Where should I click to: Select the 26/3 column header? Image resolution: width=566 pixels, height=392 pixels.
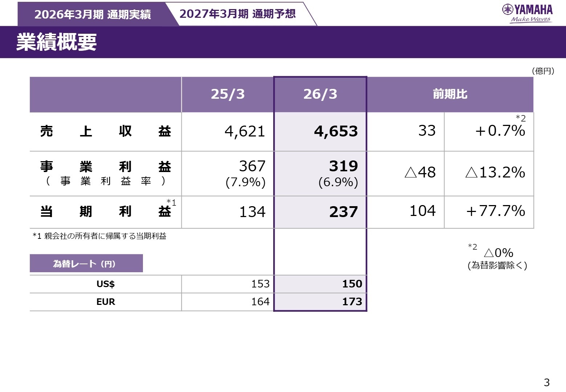(320, 94)
